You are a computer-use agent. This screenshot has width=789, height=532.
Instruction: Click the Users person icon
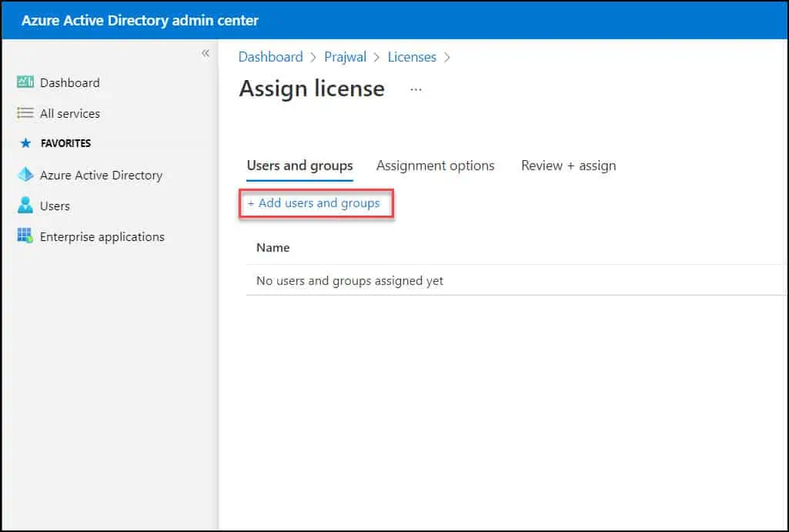25,206
